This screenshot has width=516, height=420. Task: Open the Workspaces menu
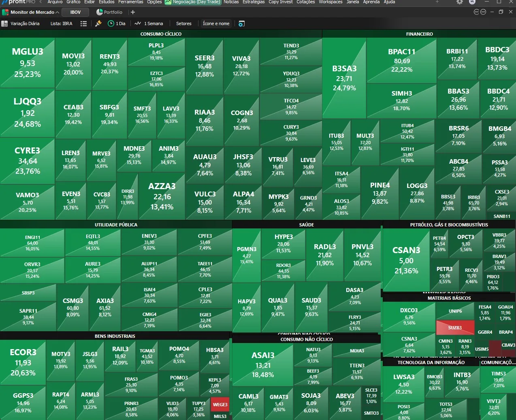(330, 2)
